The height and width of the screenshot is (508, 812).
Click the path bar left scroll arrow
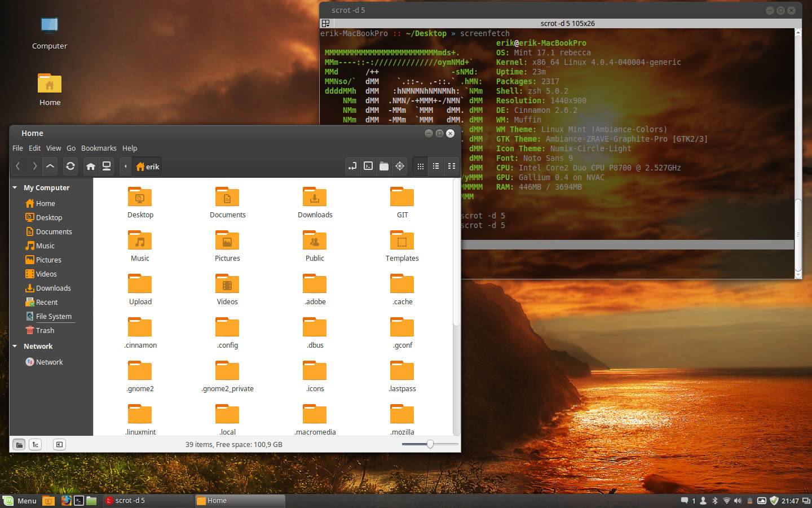(x=125, y=166)
